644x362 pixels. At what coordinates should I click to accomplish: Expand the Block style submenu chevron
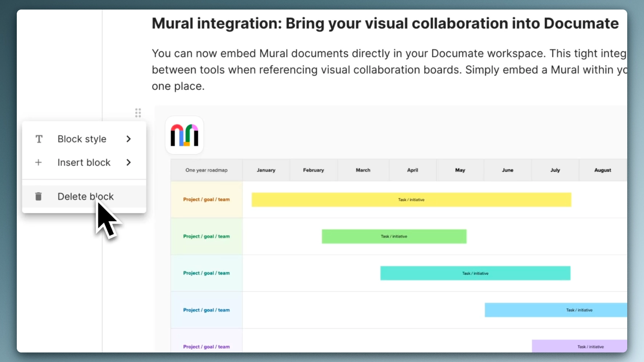point(129,139)
